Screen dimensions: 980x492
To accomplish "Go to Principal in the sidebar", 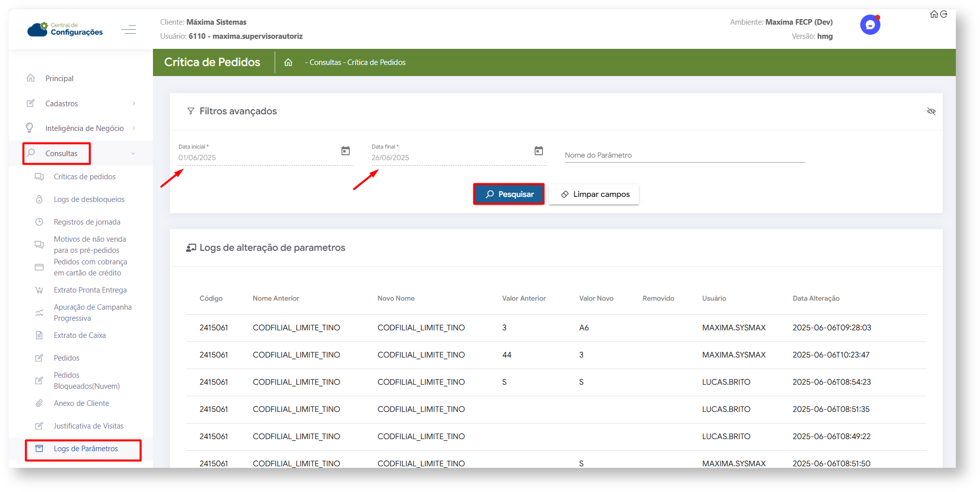I will 59,79.
